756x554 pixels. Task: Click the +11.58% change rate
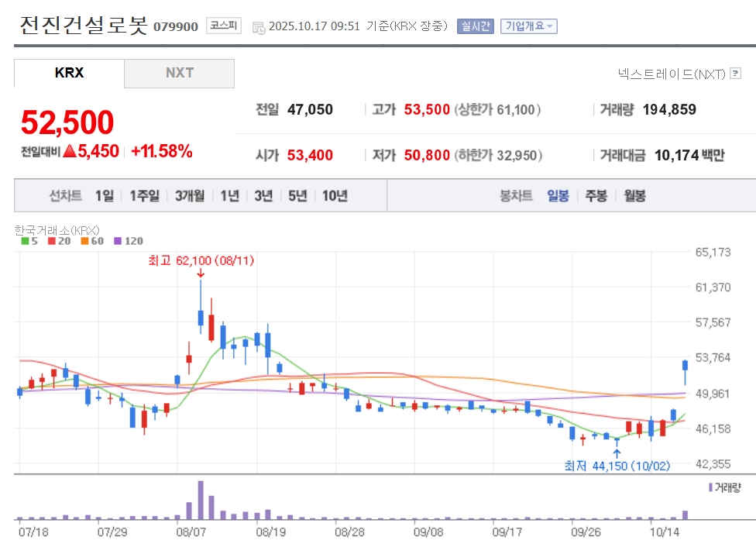[x=162, y=151]
